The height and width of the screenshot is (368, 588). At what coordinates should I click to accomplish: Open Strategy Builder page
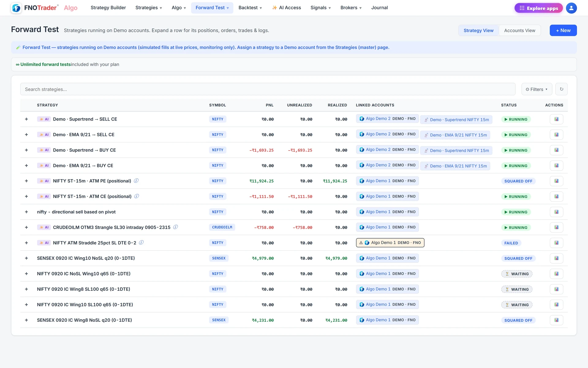[108, 8]
